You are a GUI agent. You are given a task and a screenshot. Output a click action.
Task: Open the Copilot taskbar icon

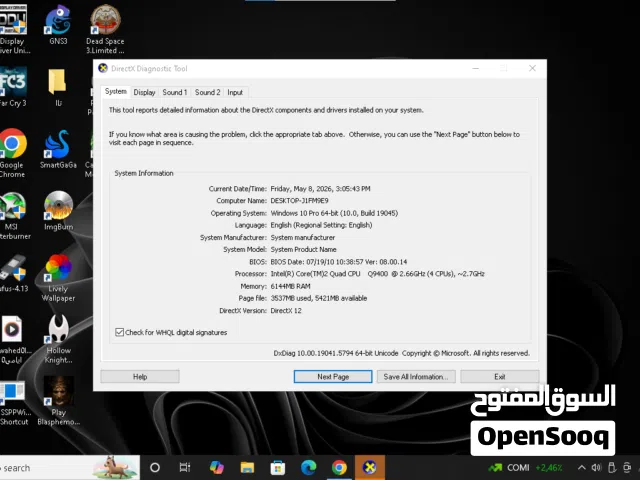(x=216, y=468)
